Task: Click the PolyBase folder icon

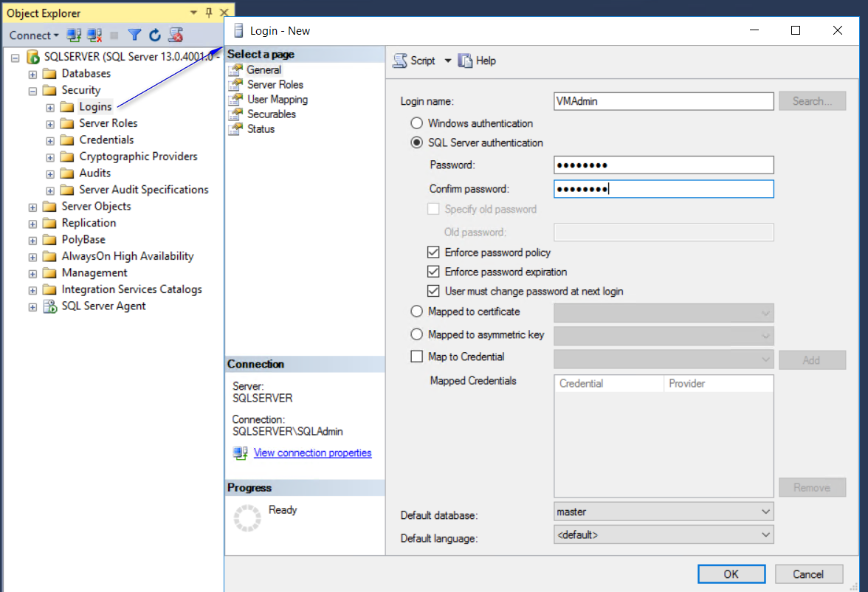Action: [x=50, y=240]
